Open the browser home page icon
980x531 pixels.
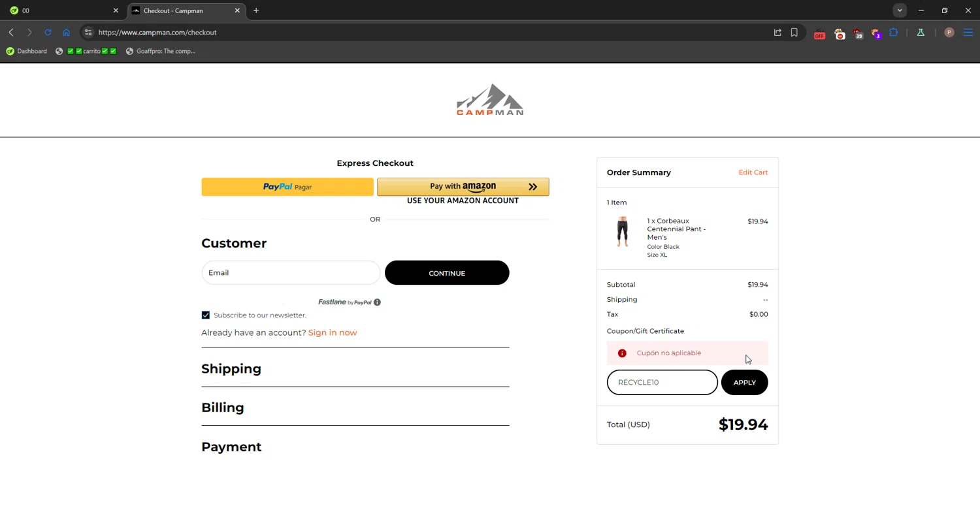point(66,32)
